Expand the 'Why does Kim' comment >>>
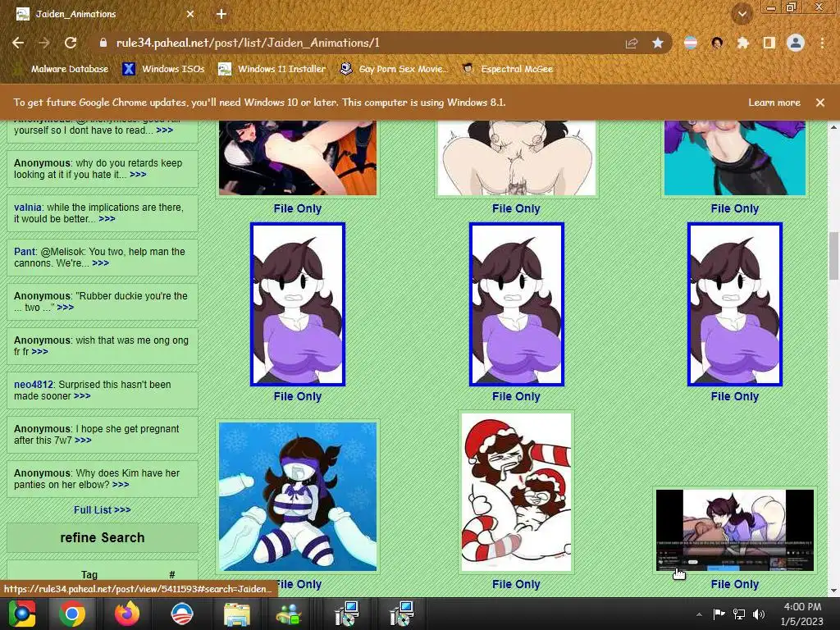This screenshot has height=630, width=840. (x=121, y=485)
